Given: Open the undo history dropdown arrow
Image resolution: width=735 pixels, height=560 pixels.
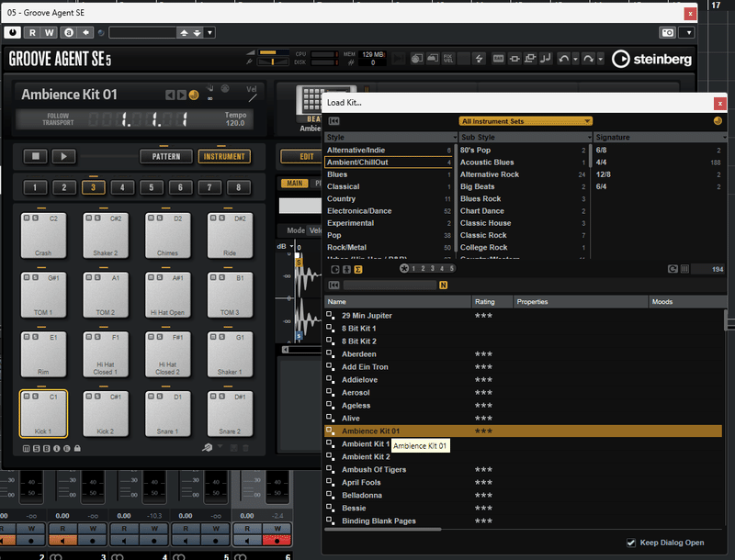Looking at the screenshot, I should 576,59.
